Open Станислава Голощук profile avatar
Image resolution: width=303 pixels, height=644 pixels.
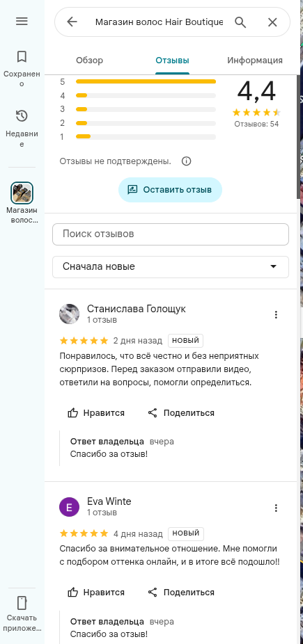[70, 314]
